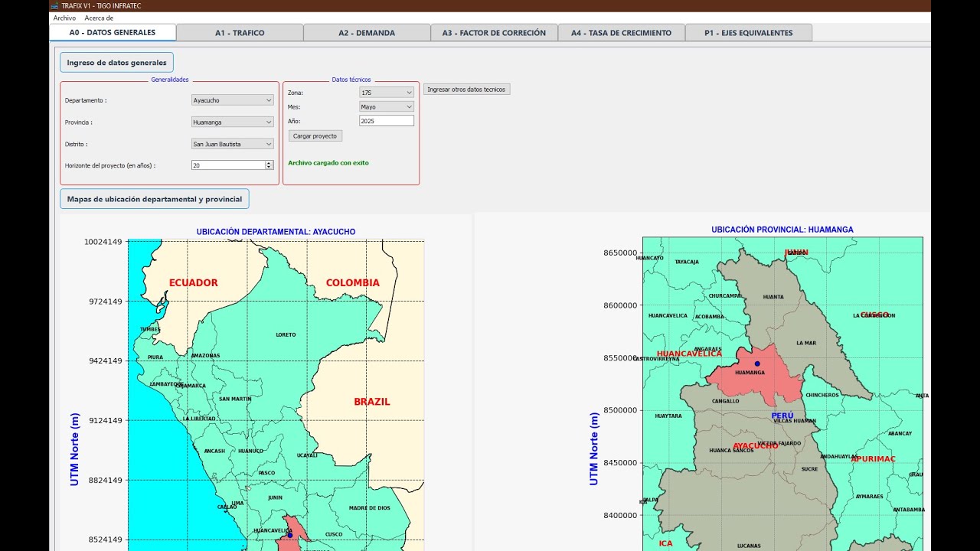Click 'UBICACIÓN PROVINCIAL: HUAMANGA' map title

pos(782,230)
